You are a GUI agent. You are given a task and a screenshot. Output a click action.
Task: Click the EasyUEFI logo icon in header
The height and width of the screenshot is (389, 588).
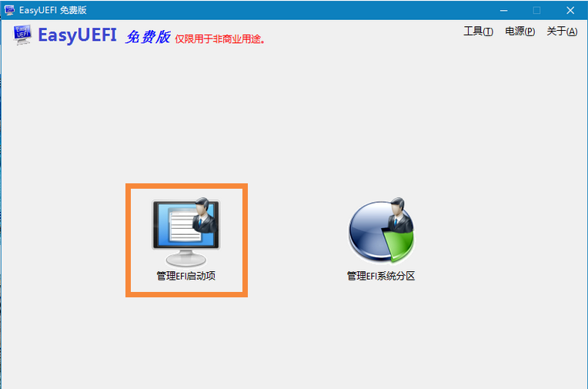(x=22, y=35)
